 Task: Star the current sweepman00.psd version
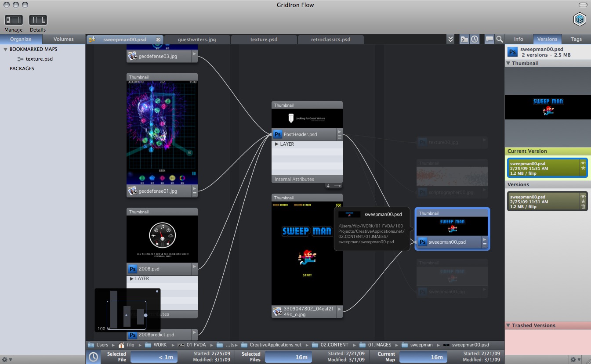tap(583, 168)
